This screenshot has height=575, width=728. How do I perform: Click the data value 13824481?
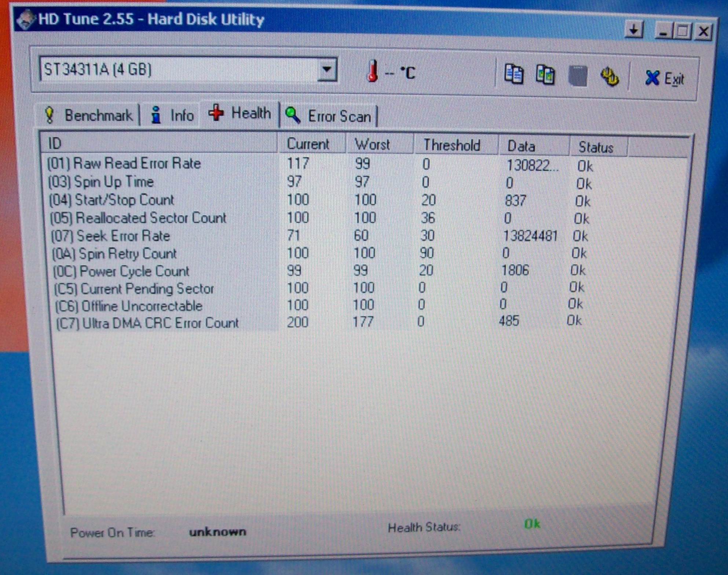coord(530,236)
